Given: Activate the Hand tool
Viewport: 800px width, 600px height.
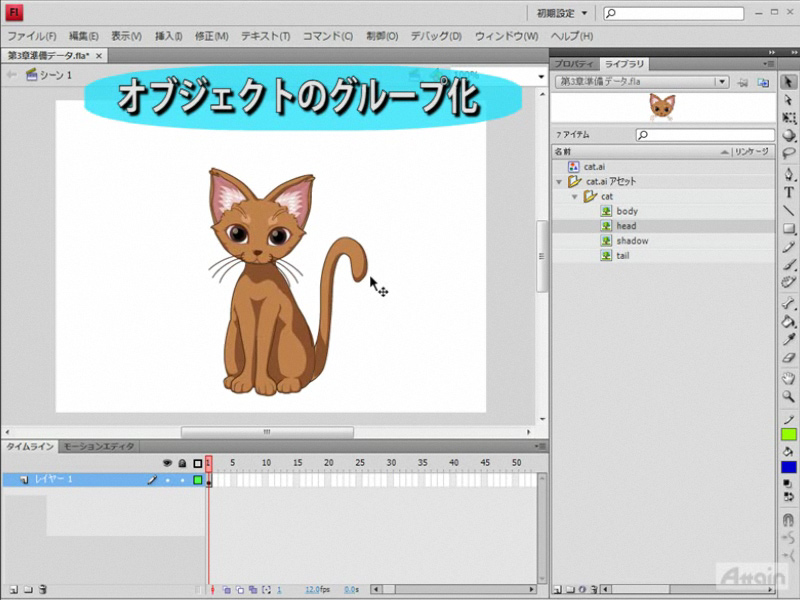Looking at the screenshot, I should pyautogui.click(x=789, y=378).
